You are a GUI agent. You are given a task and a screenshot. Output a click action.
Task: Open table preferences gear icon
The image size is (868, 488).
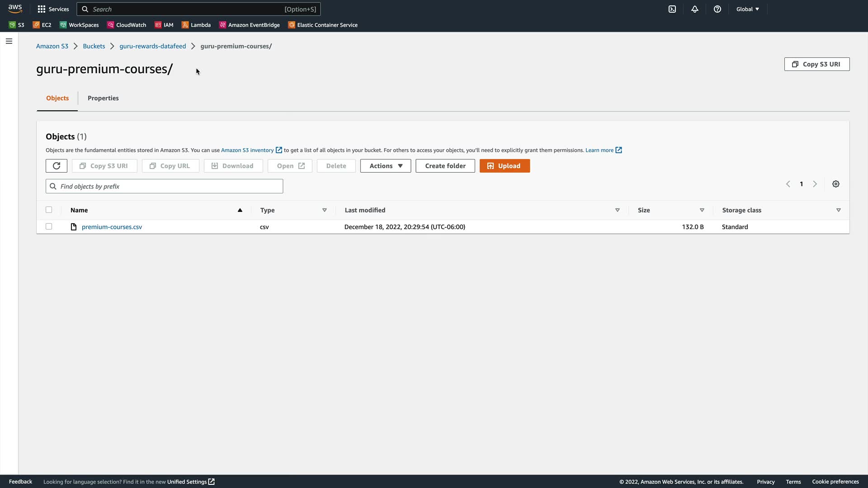coord(836,184)
